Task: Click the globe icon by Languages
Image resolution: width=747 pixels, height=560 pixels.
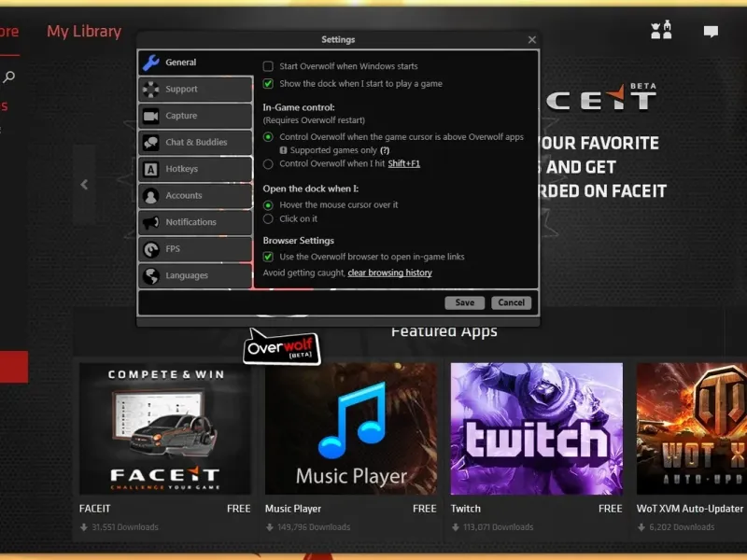Action: (151, 275)
